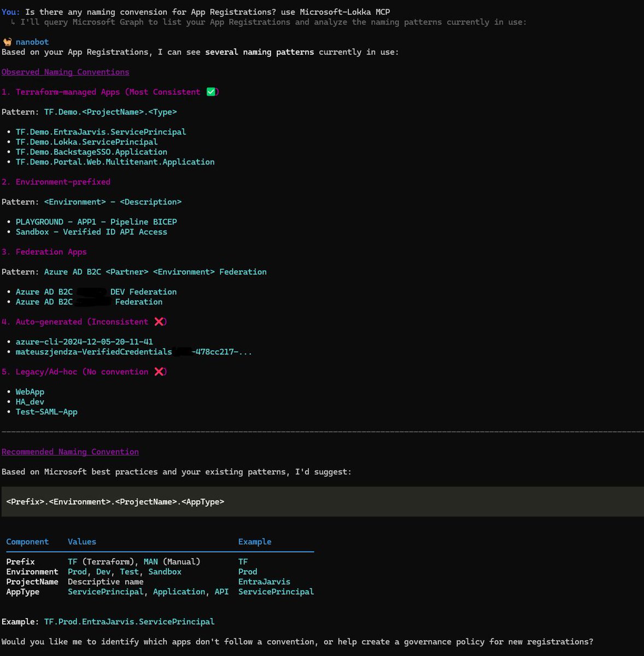This screenshot has width=644, height=656.
Task: Click the ProjectName row label
Action: coord(32,582)
